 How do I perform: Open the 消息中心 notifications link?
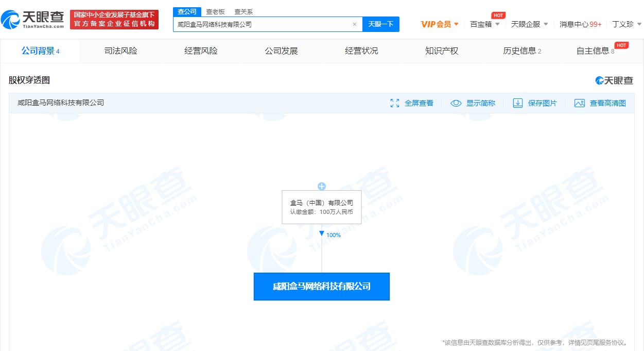point(580,24)
